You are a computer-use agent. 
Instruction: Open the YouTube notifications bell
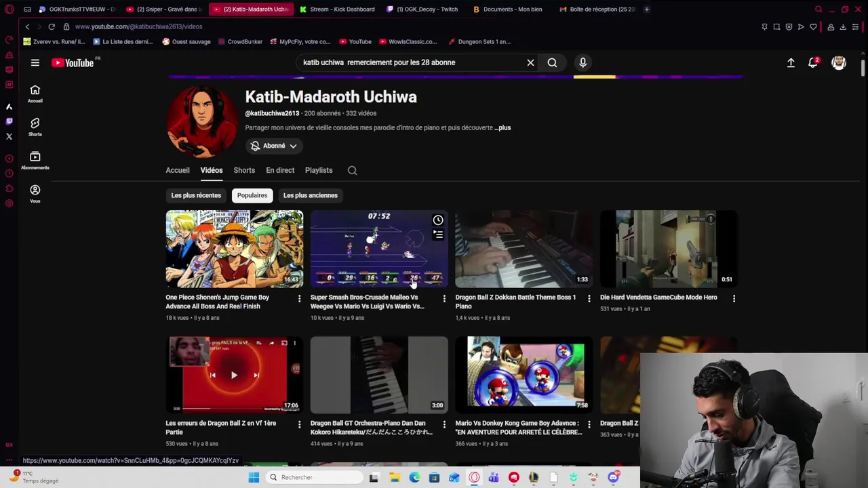813,62
